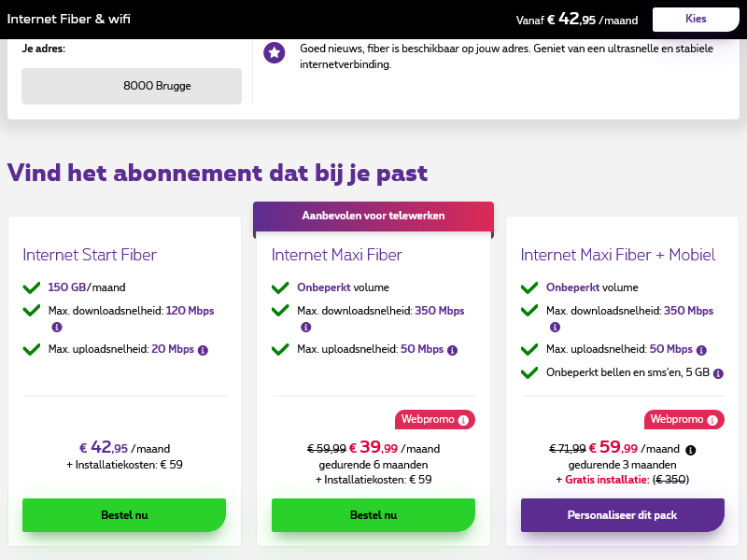This screenshot has width=747, height=560.
Task: Click info icon on Maxi Fiber + Mobiel Webpromo badge
Action: 712,419
